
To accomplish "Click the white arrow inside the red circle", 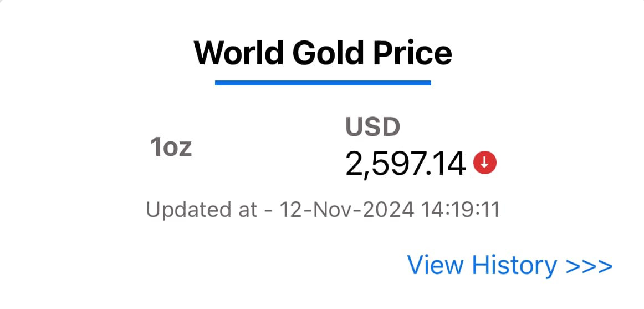I will coord(484,163).
